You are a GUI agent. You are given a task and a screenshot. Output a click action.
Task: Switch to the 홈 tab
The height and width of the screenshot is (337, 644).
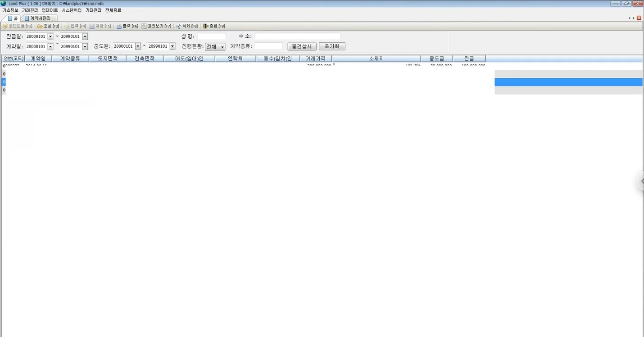point(13,18)
